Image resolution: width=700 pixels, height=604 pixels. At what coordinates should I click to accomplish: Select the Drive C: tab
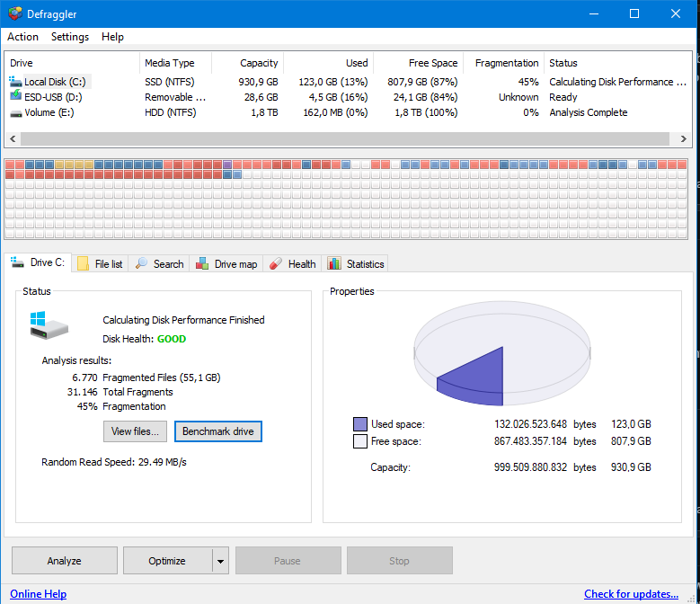(38, 262)
